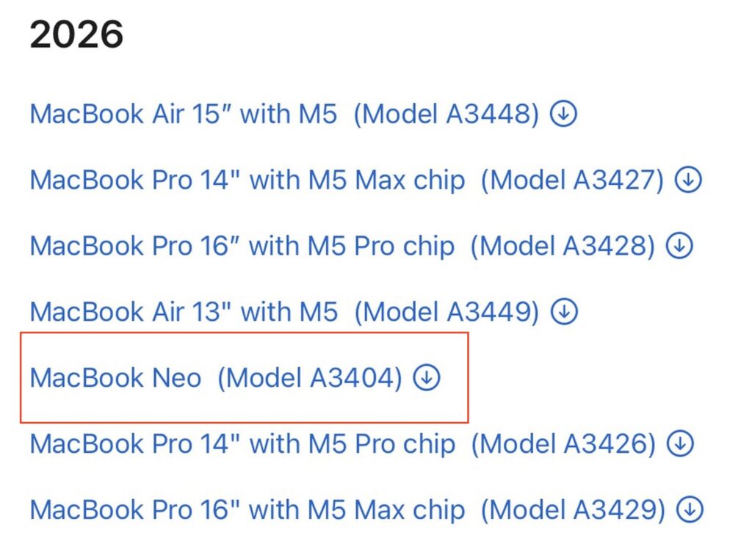Click the download icon for MacBook Air 15" M5
The width and height of the screenshot is (752, 560).
tap(563, 114)
